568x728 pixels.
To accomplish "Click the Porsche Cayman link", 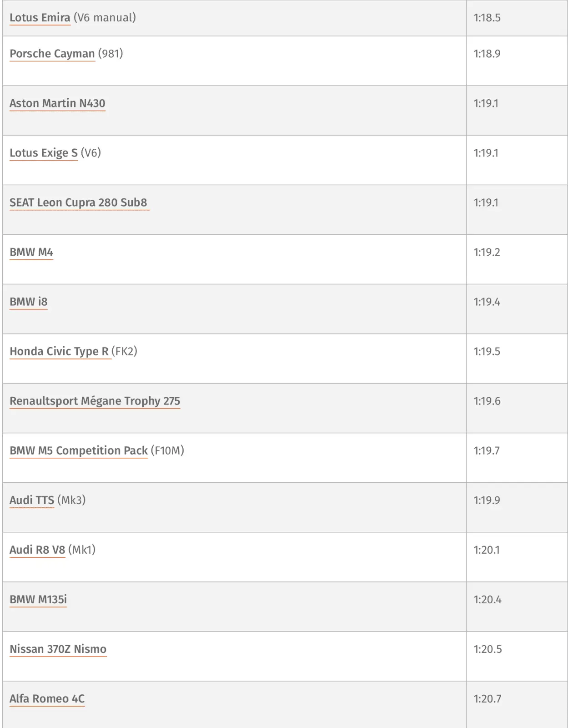I will [52, 54].
